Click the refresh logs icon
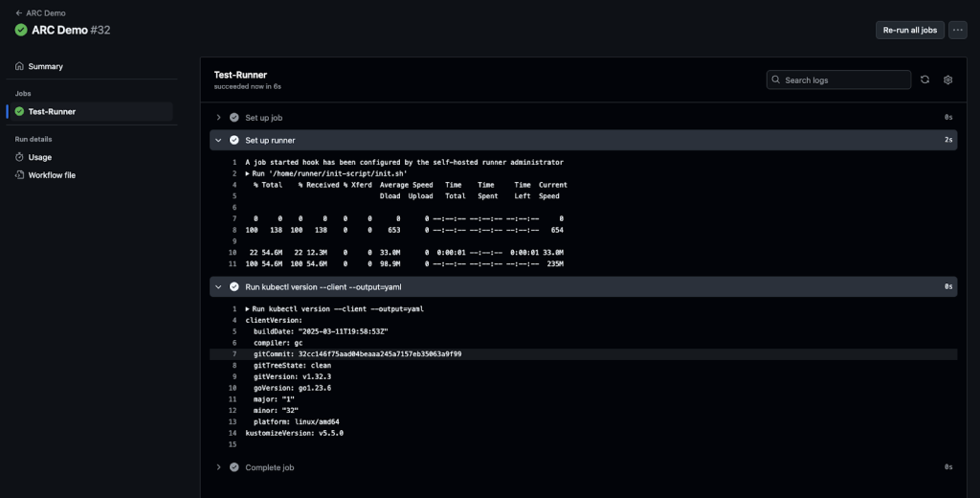The height and width of the screenshot is (498, 980). point(924,80)
